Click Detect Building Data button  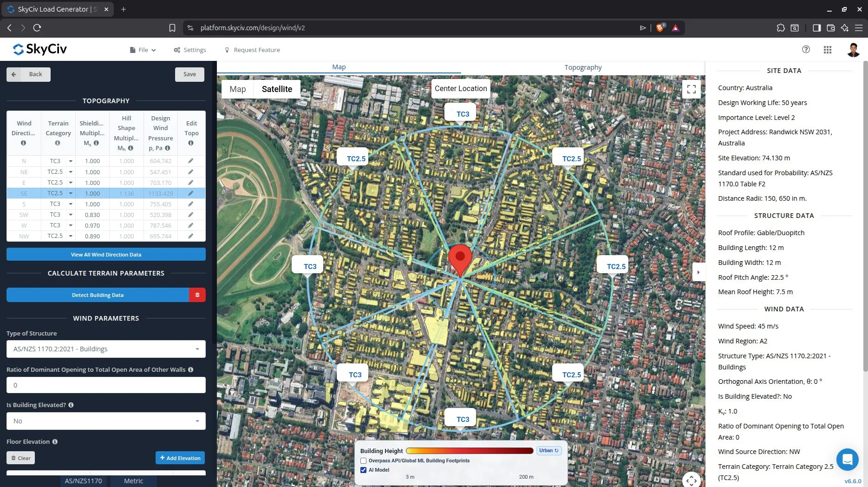(x=98, y=295)
